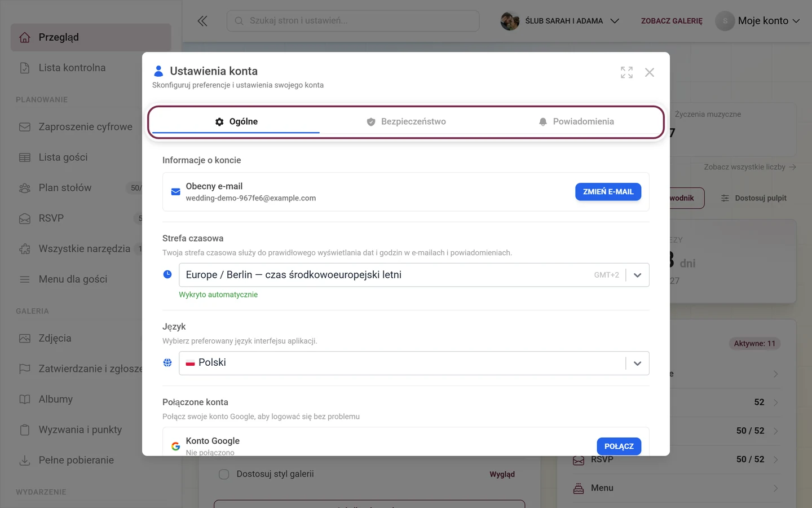
Task: Open the Moje konto menu
Action: pyautogui.click(x=757, y=21)
